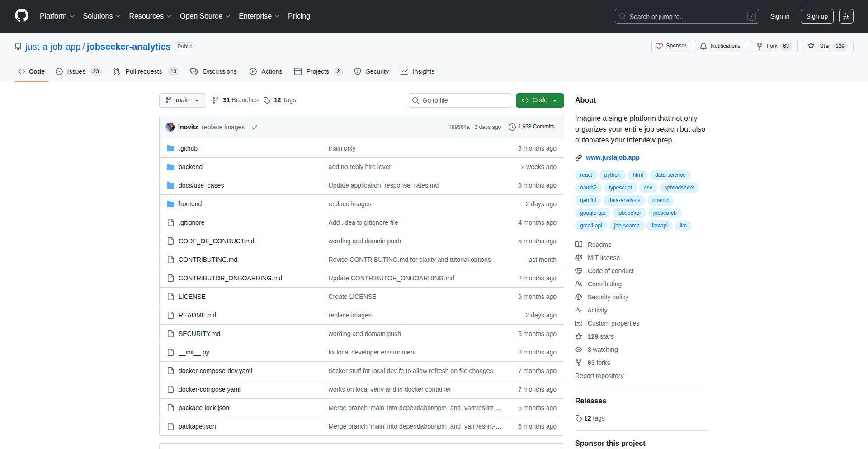The width and height of the screenshot is (868, 449).
Task: Expand the main branch selector
Action: click(182, 100)
